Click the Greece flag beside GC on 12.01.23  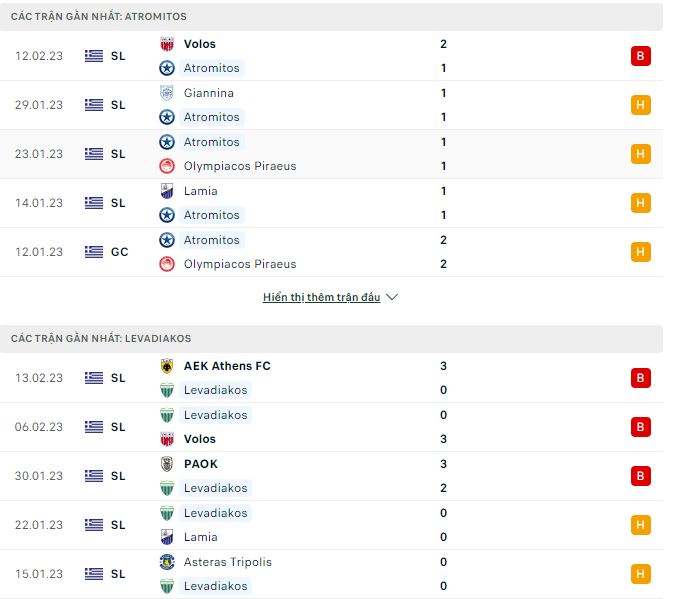pyautogui.click(x=94, y=252)
